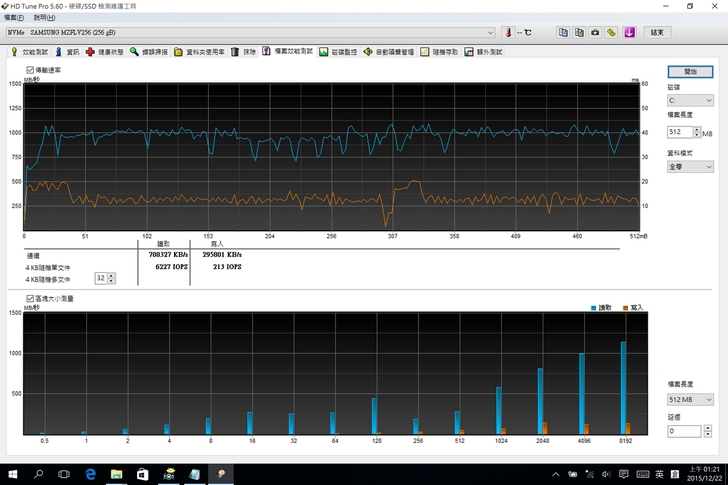
Task: Click the temperature thermometer icon in toolbar
Action: 508,32
